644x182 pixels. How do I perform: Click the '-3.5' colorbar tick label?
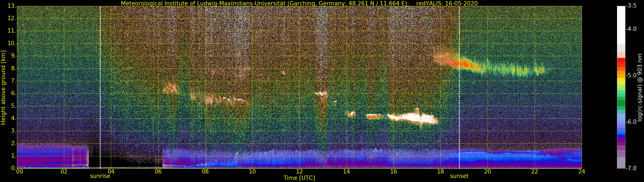(631, 6)
